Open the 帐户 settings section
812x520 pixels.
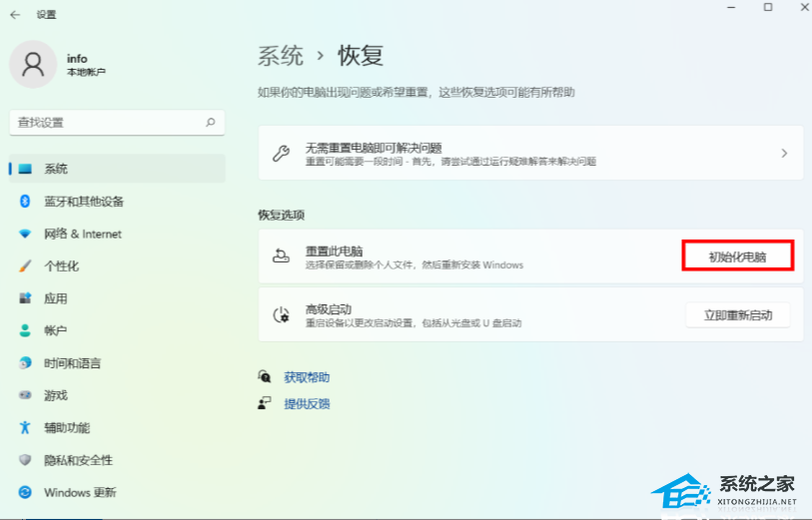(x=56, y=330)
